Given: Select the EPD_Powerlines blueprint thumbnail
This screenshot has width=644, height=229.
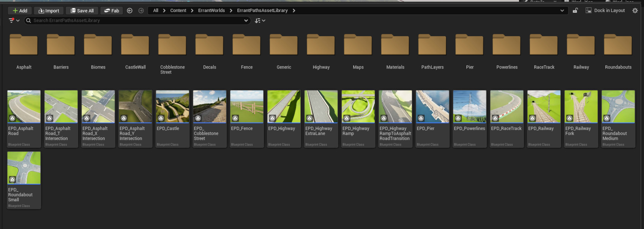Looking at the screenshot, I should (x=470, y=107).
